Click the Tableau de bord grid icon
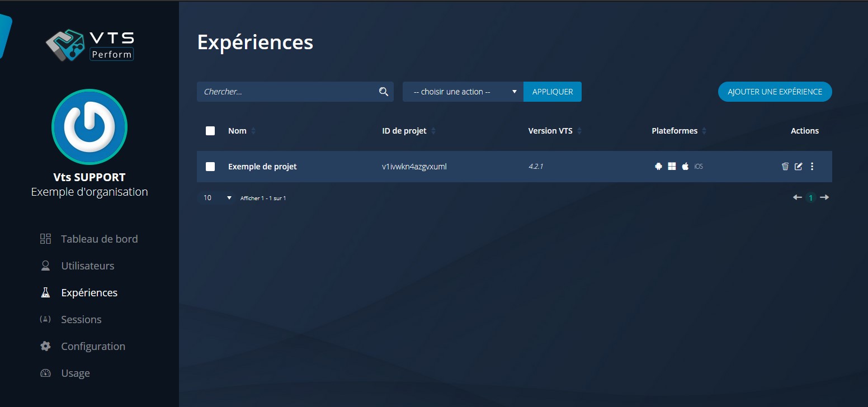The width and height of the screenshot is (868, 407). [46, 239]
